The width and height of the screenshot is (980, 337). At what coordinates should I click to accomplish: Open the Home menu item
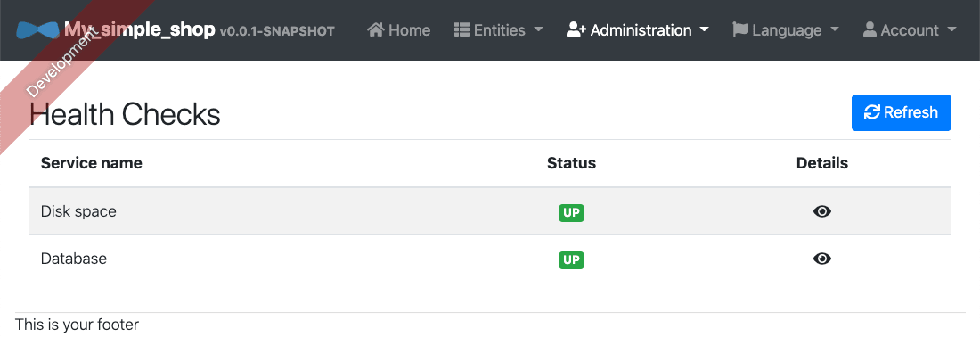pos(399,30)
